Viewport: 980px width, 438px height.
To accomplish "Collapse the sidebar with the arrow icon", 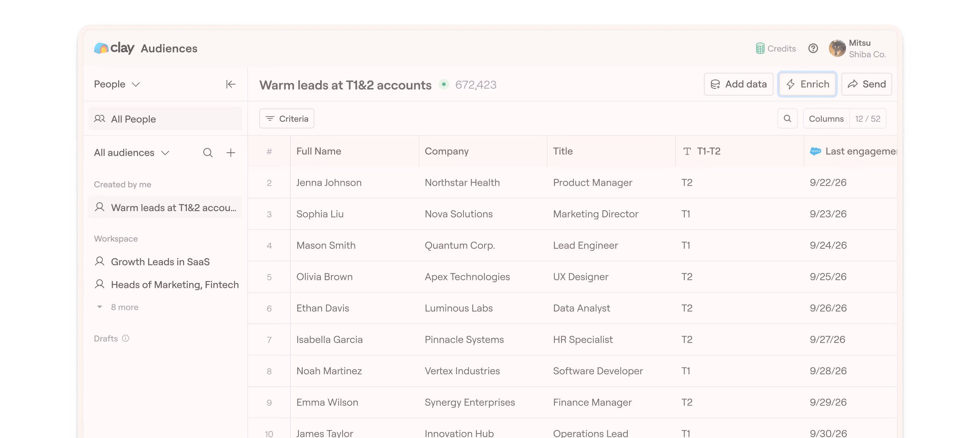I will pyautogui.click(x=231, y=84).
